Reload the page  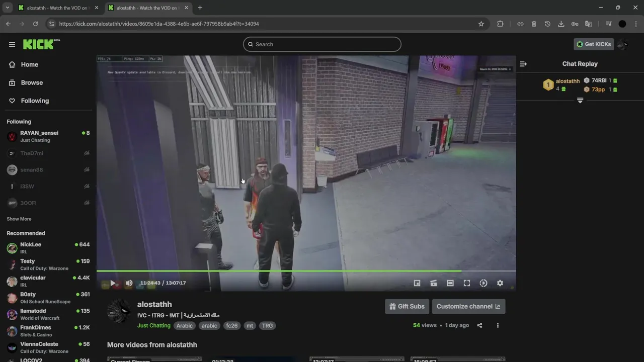[35, 24]
